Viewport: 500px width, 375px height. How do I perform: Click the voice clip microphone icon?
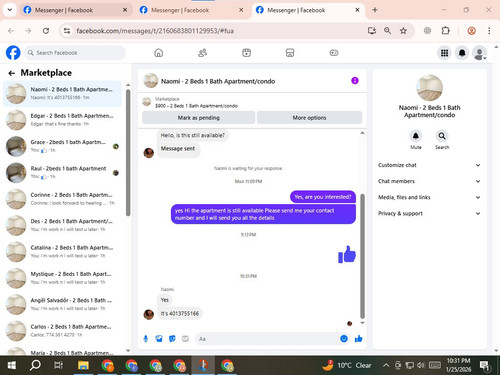tap(146, 339)
